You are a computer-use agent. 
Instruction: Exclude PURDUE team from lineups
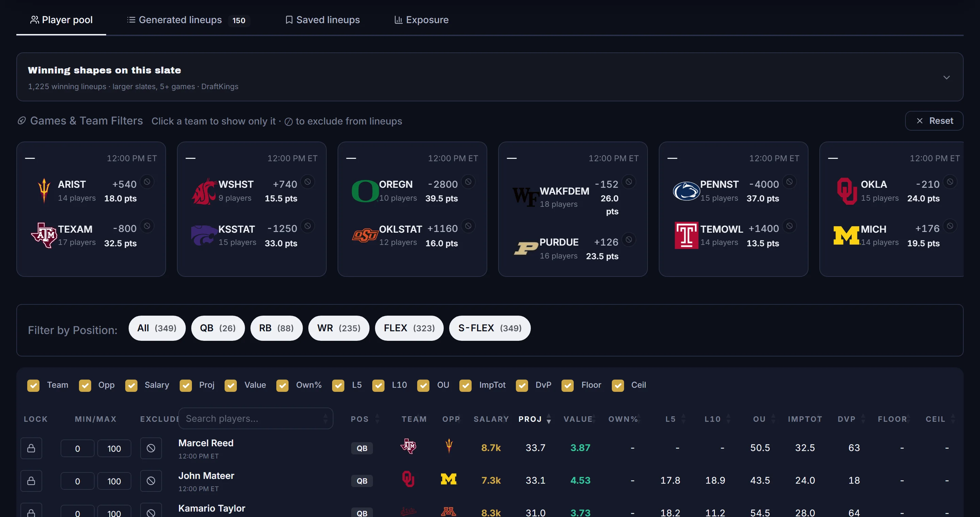[628, 239]
